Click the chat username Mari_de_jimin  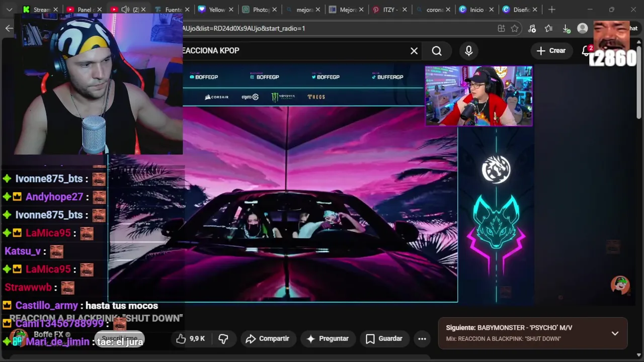[57, 342]
